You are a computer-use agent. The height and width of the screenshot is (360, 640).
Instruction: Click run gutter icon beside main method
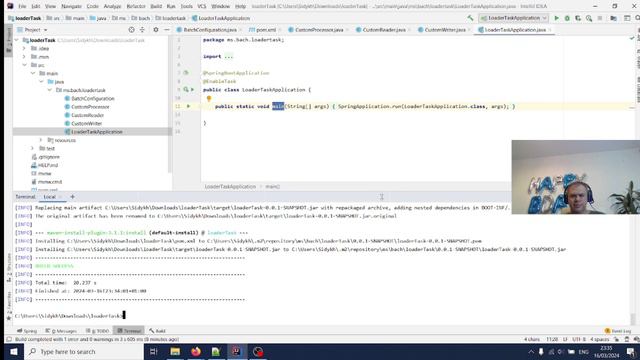189,107
